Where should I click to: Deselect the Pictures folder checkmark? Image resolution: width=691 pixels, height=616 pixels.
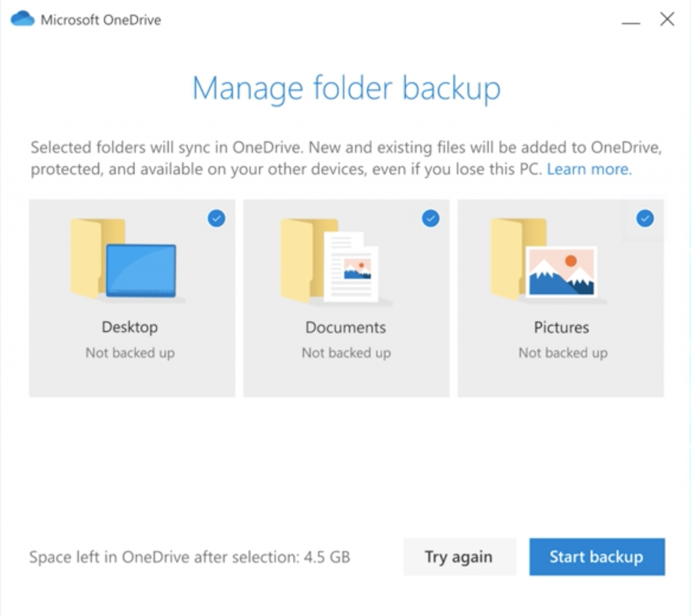645,218
